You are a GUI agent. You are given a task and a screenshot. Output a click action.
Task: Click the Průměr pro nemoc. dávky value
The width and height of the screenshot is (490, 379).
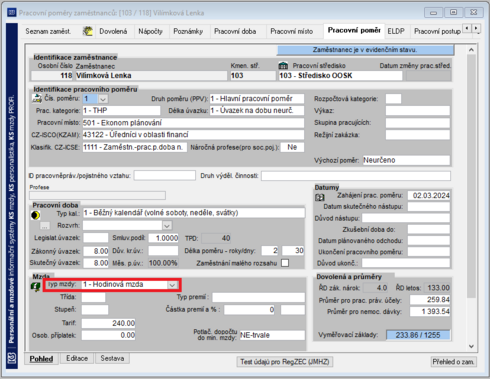click(430, 312)
